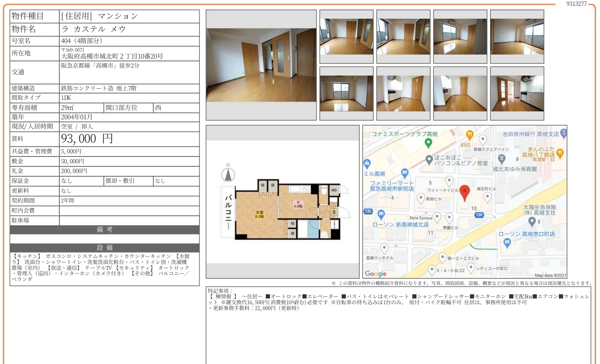Open the large main room photo
The height and width of the screenshot is (364, 600).
point(261,65)
